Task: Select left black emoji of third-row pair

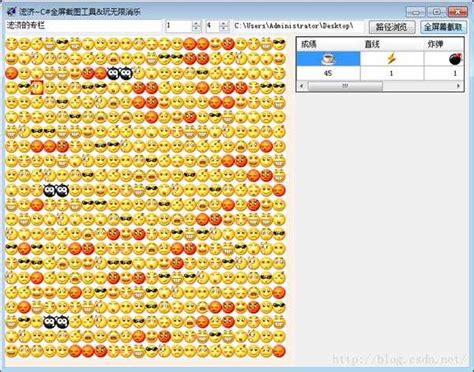Action: [113, 73]
